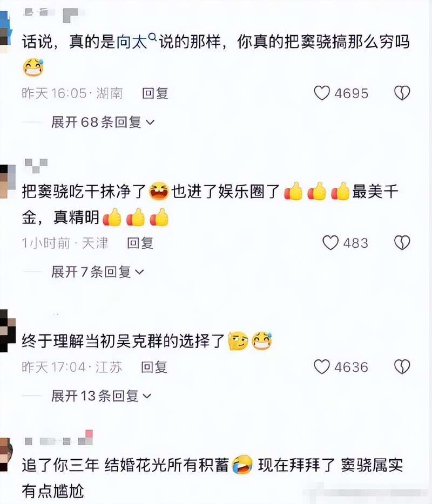The height and width of the screenshot is (504, 432).
Task: Open the 向太 highlighted search link
Action: pos(132,42)
